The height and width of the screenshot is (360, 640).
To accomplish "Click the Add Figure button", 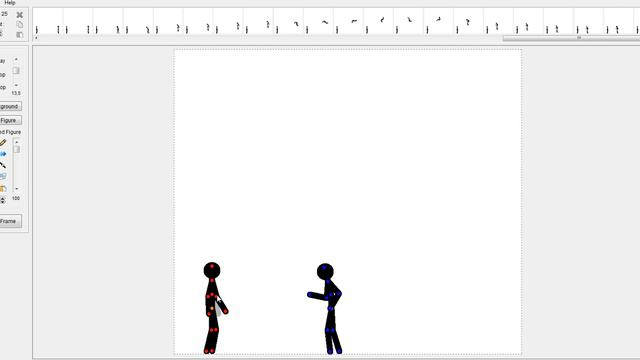I will [10, 120].
